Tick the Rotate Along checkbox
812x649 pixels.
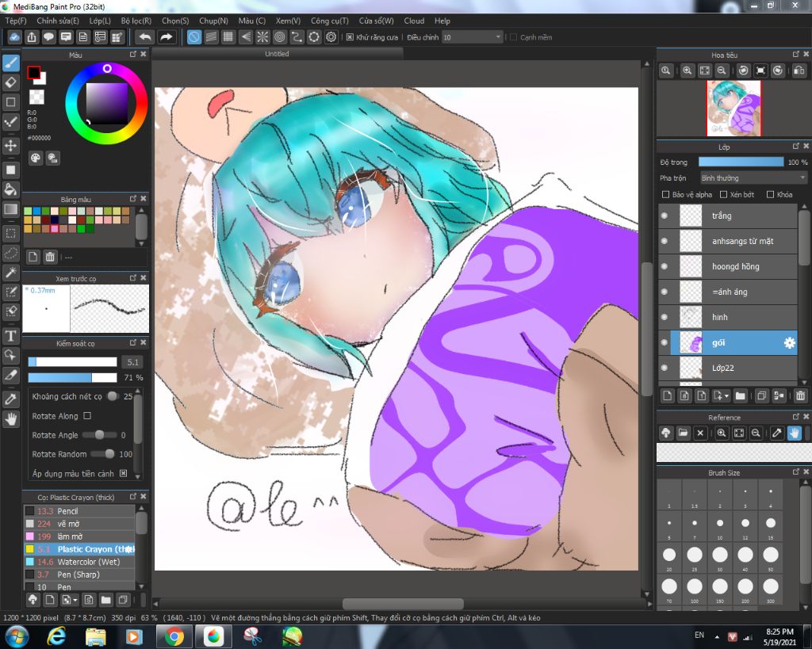pyautogui.click(x=87, y=415)
